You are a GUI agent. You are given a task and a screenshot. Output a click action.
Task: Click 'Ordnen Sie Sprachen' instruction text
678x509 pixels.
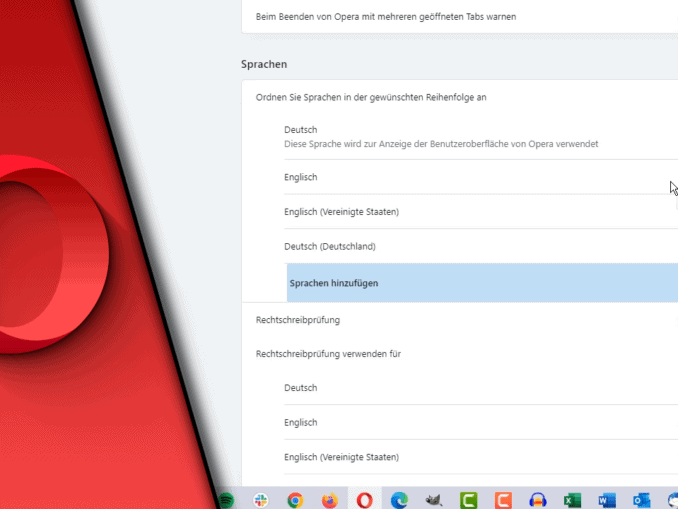click(x=371, y=97)
